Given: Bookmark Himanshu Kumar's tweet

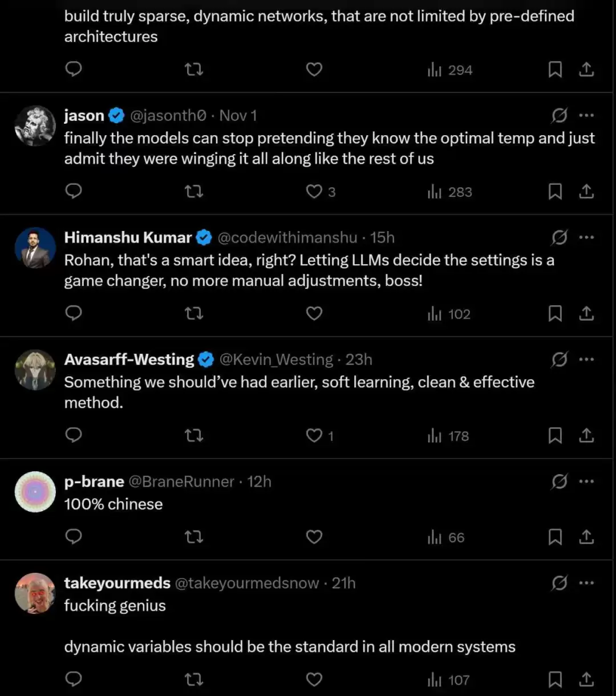Looking at the screenshot, I should (555, 314).
